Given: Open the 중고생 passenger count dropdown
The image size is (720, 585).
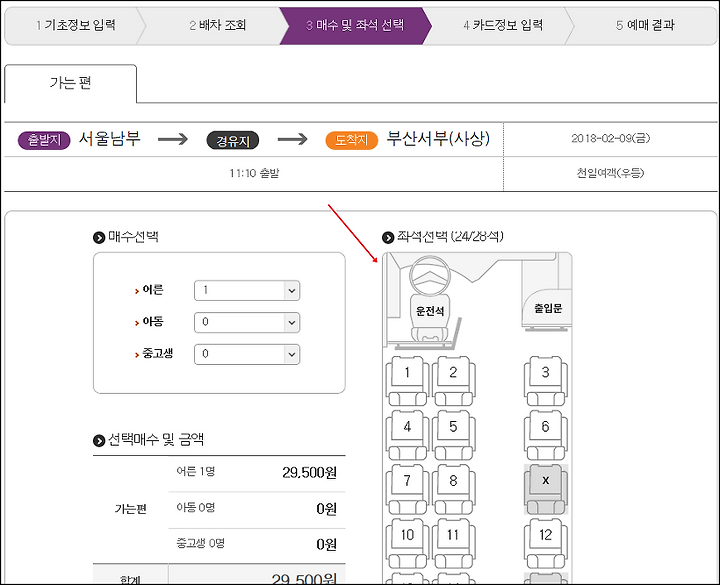Looking at the screenshot, I should (x=247, y=354).
